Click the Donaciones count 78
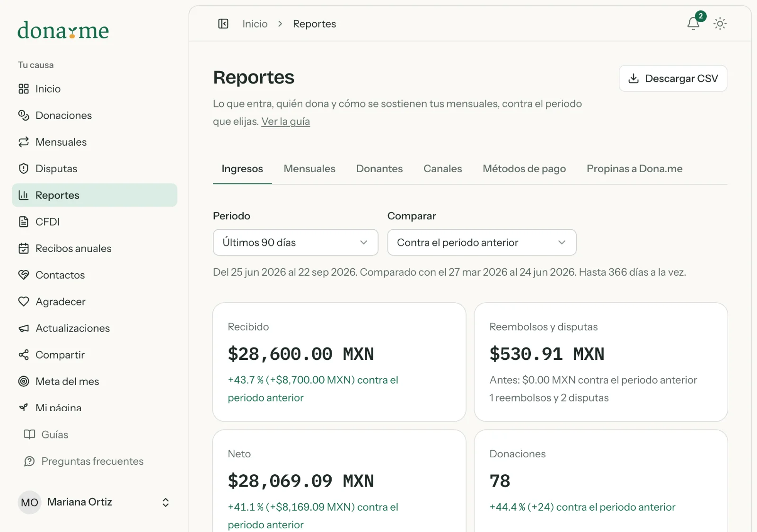Viewport: 757px width, 532px height. (x=500, y=481)
